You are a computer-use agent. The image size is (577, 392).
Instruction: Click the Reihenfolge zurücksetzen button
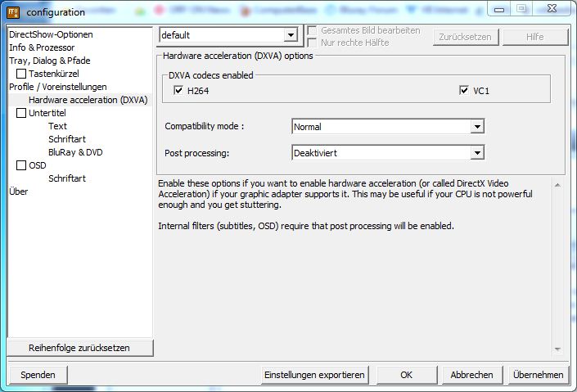pos(79,348)
